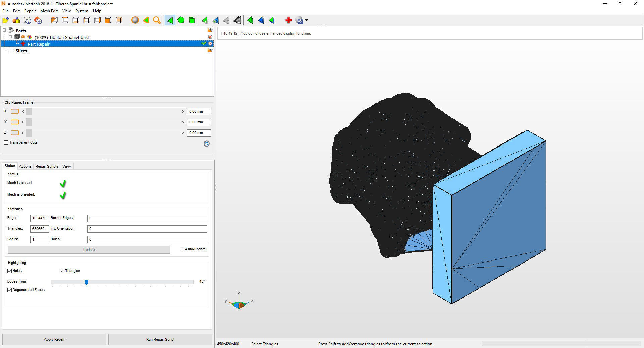
Task: Toggle the Z clip plane button
Action: tap(15, 133)
